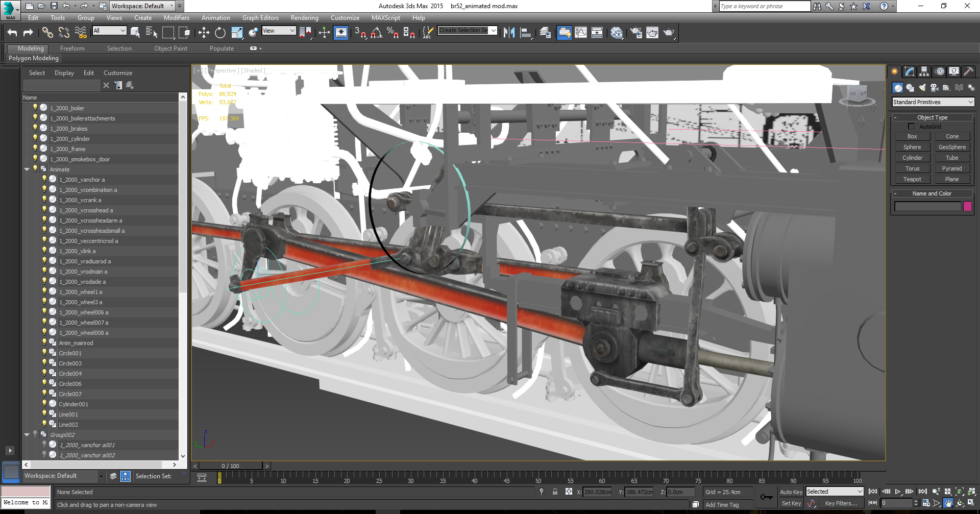Viewport: 980px width, 514px height.
Task: Toggle visibility bulb for 1_2000_boiler
Action: pyautogui.click(x=35, y=108)
